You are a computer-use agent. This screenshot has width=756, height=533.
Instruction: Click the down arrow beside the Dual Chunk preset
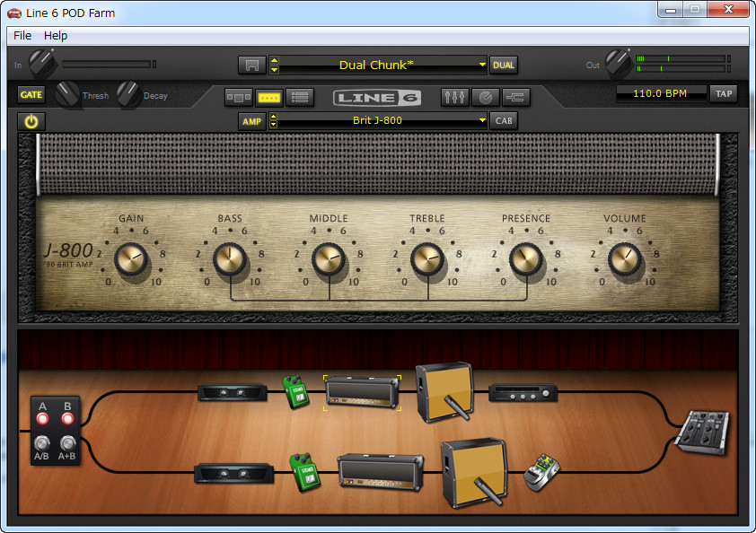(x=274, y=70)
